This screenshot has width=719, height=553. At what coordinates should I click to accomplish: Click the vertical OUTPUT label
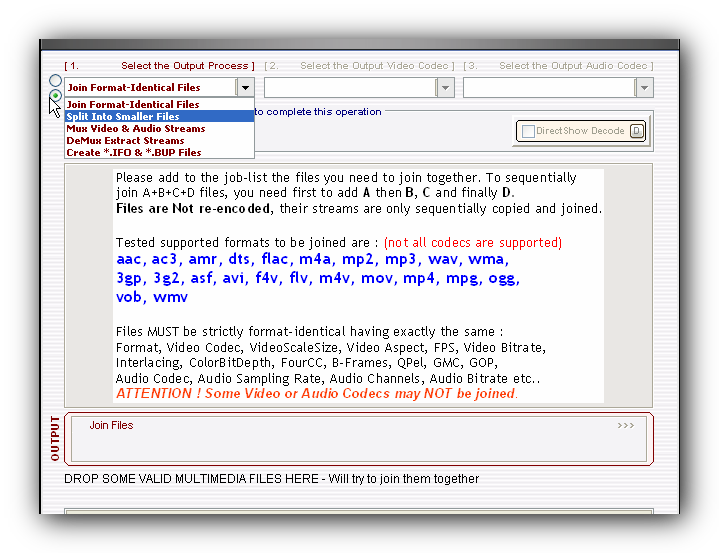point(55,439)
